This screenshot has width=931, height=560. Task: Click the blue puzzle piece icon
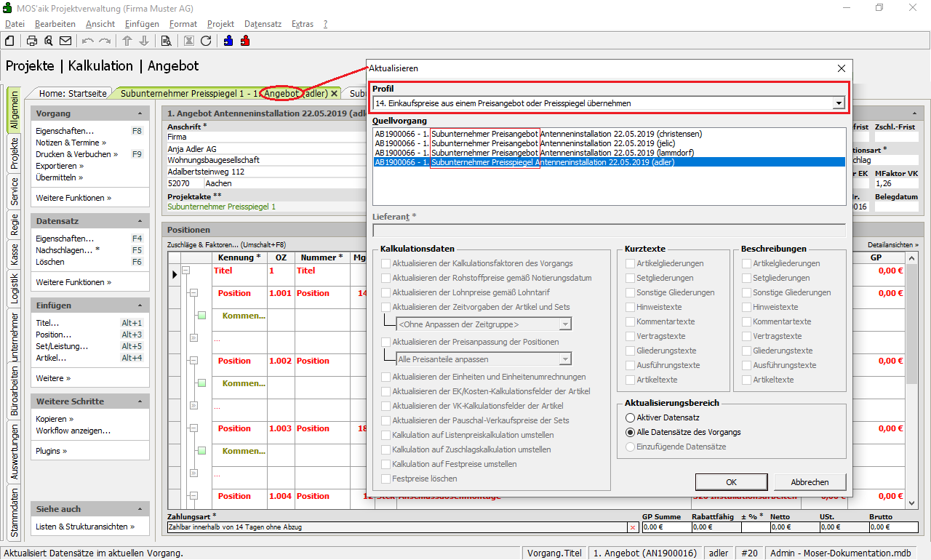pos(228,41)
